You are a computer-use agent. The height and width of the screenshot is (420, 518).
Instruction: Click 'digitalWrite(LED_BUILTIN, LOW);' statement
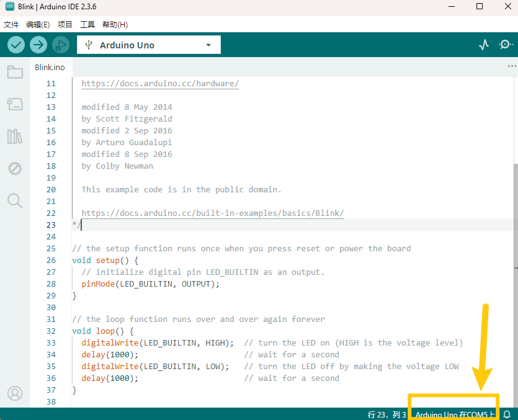tap(155, 367)
